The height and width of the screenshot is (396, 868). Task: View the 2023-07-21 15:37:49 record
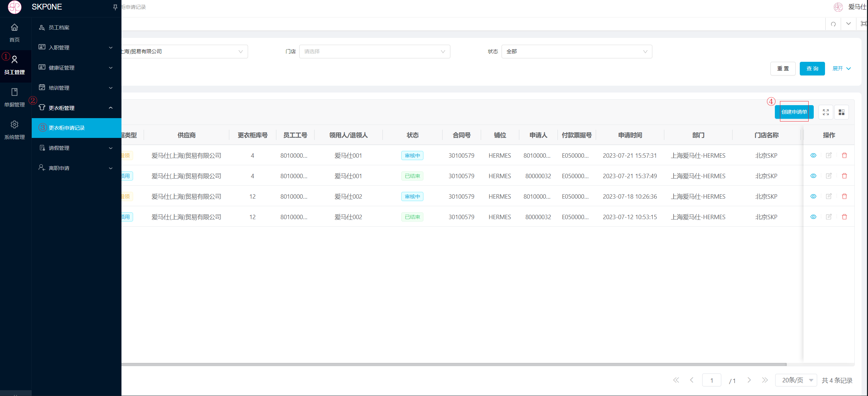pos(813,176)
